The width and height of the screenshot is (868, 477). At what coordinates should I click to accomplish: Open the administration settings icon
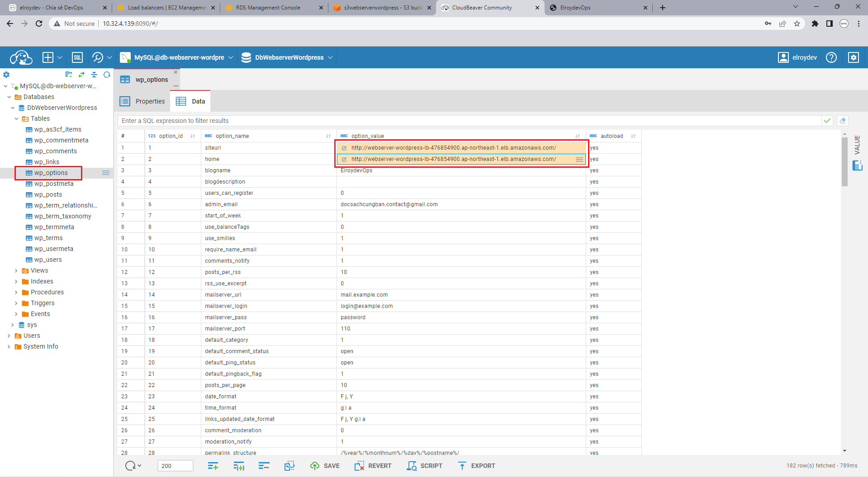pos(854,57)
